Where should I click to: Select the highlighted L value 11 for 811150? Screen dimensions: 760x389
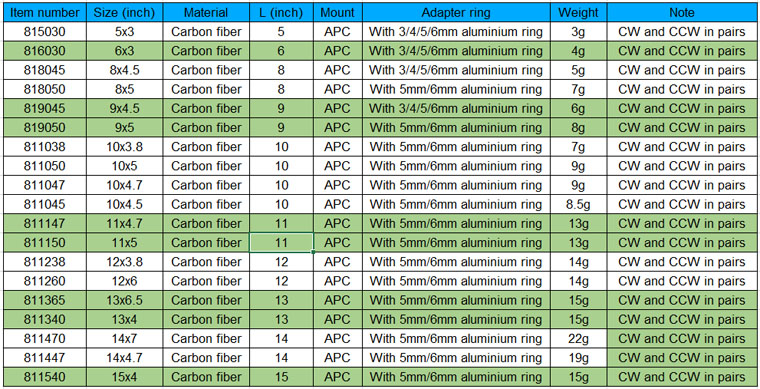point(282,243)
